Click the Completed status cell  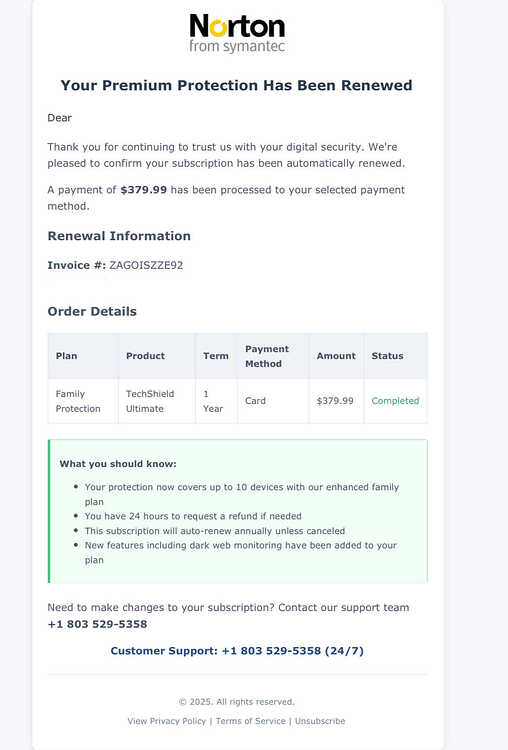[396, 401]
